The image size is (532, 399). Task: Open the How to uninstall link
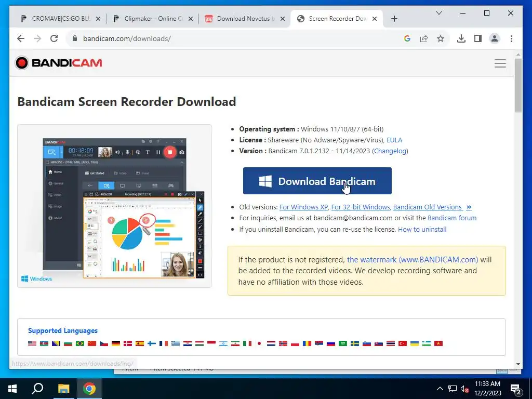(422, 229)
